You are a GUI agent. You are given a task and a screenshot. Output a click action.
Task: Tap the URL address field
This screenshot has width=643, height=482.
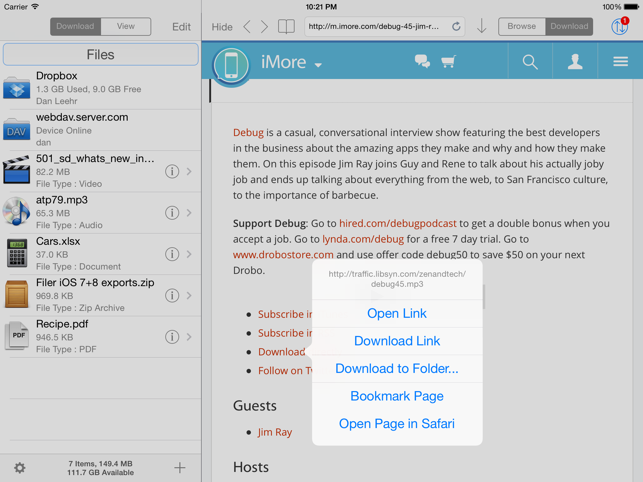(374, 27)
